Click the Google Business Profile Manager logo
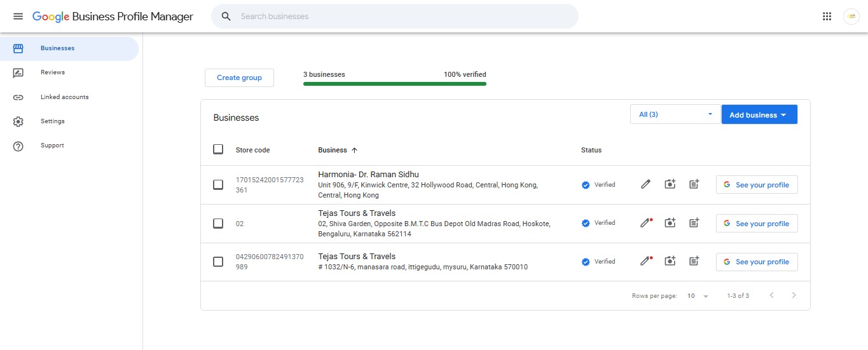This screenshot has width=868, height=350. click(x=113, y=17)
